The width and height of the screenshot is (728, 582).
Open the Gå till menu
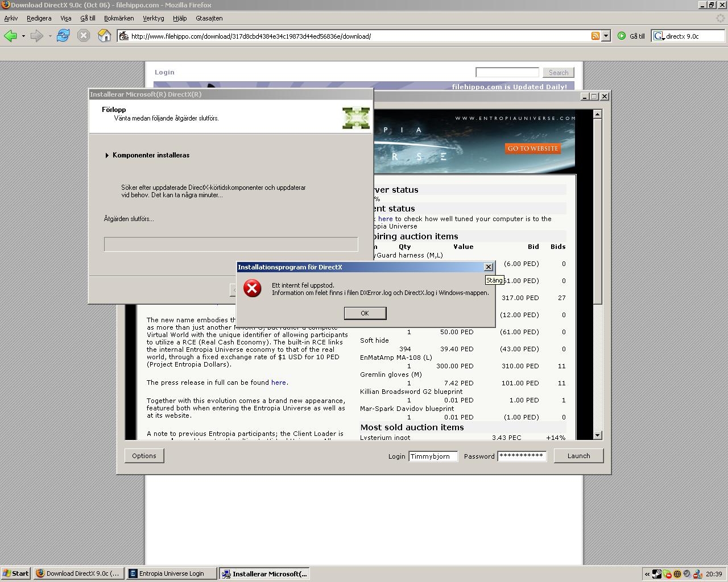tap(88, 18)
